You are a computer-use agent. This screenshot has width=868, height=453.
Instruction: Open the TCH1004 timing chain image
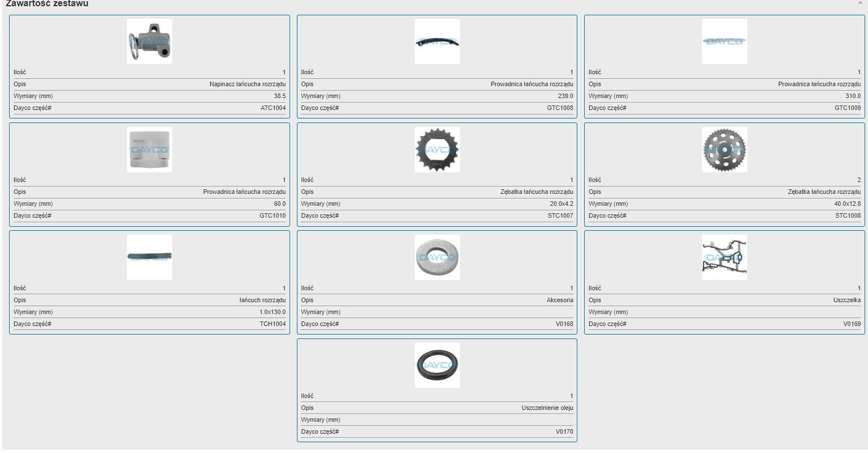point(150,257)
